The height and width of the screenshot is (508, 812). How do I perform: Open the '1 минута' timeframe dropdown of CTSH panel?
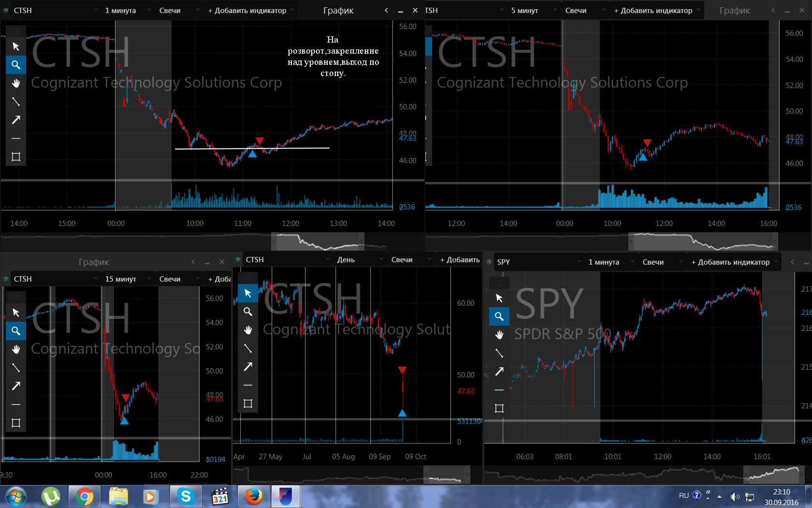click(x=128, y=10)
